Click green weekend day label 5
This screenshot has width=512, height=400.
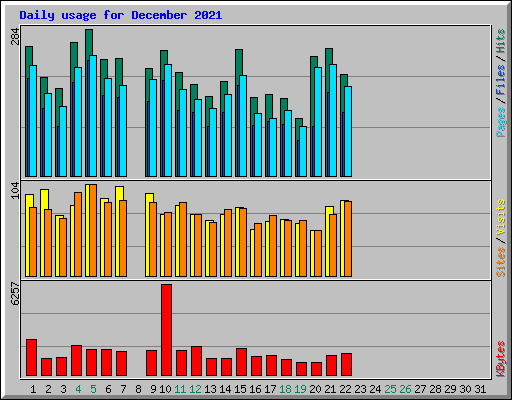(93, 389)
